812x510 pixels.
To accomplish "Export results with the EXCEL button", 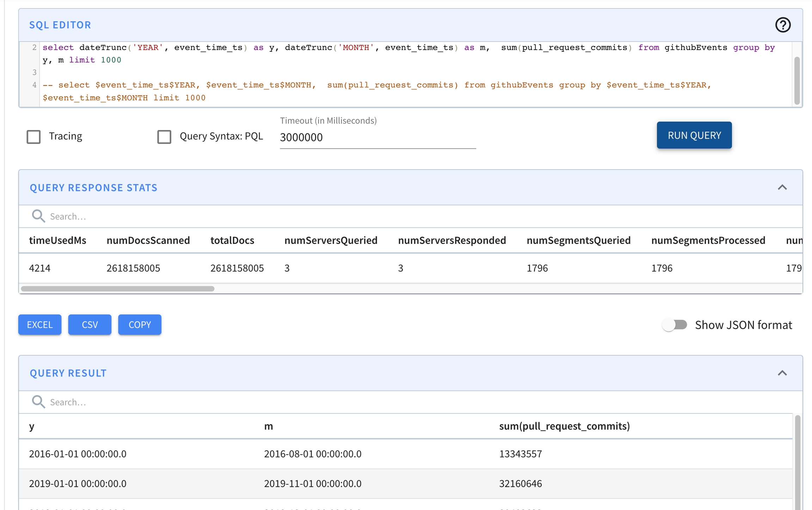I will pyautogui.click(x=40, y=325).
